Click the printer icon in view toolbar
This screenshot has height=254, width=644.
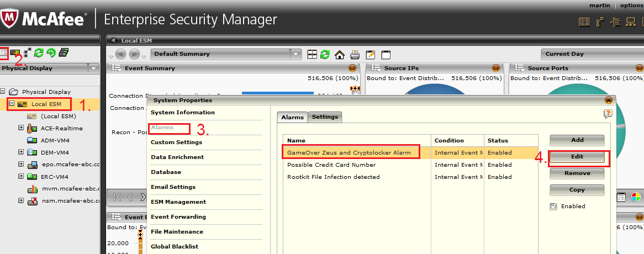pyautogui.click(x=355, y=54)
